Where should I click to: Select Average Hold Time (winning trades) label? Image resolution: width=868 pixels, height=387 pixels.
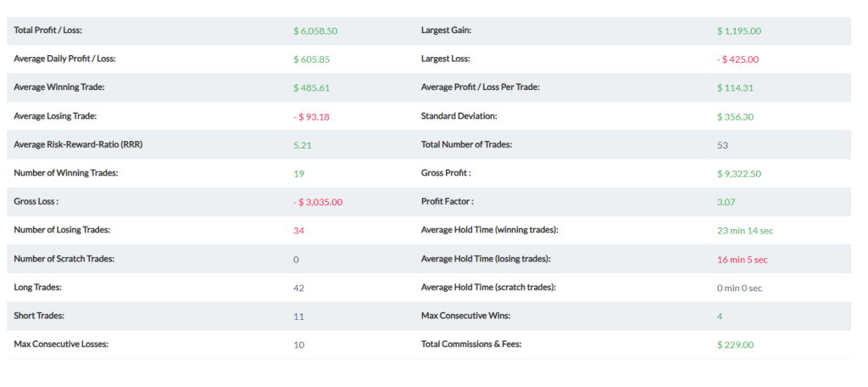[490, 229]
